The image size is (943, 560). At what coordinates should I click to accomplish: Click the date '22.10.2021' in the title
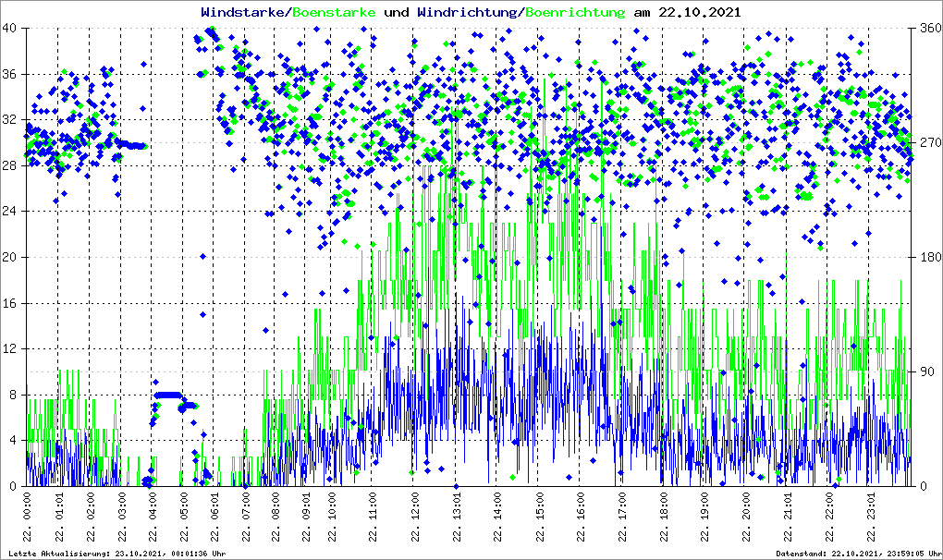point(699,13)
